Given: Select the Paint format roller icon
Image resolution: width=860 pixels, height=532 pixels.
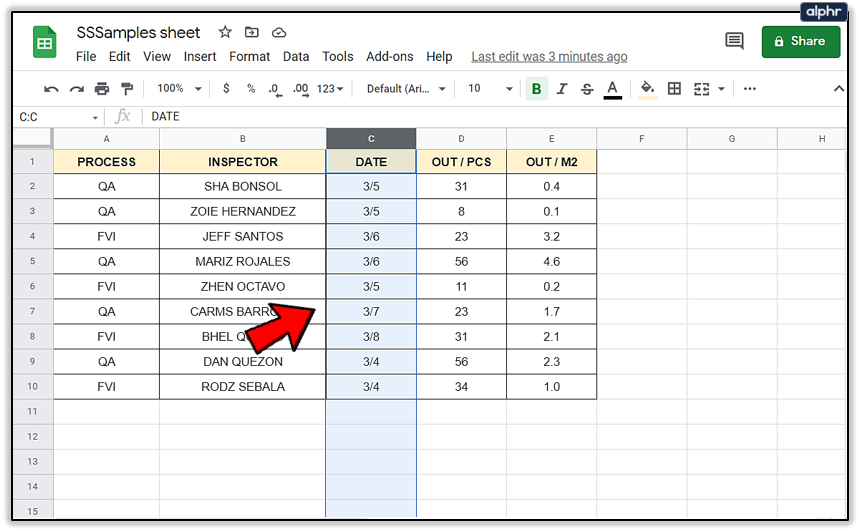Looking at the screenshot, I should 125,89.
